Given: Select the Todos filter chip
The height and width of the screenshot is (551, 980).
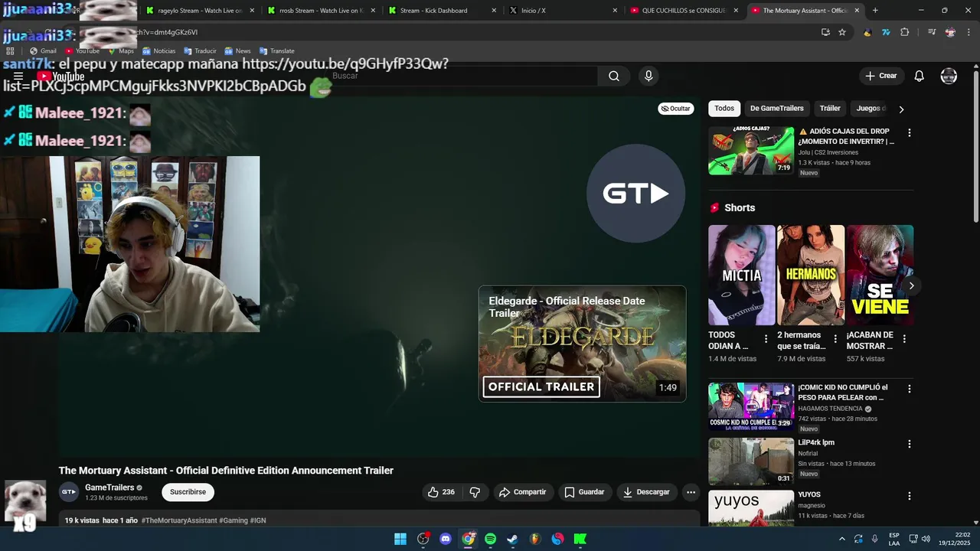Looking at the screenshot, I should pyautogui.click(x=724, y=109).
